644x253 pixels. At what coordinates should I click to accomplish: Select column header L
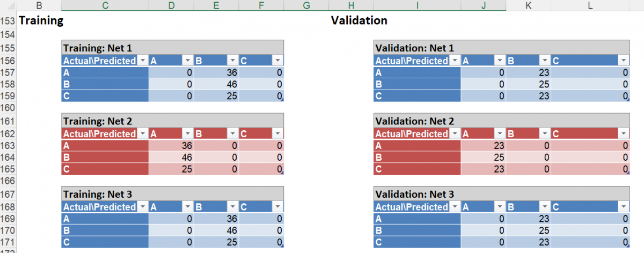(590, 5)
